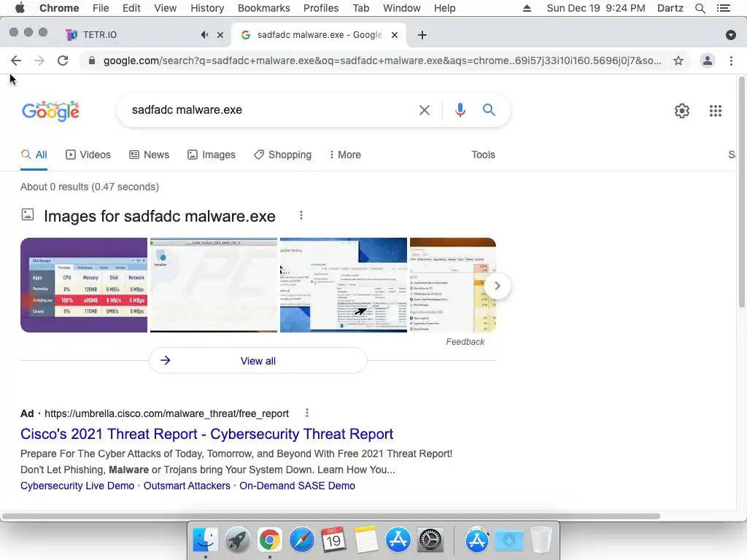
Task: Open the Outsmart Attackers sitelink
Action: pos(187,486)
